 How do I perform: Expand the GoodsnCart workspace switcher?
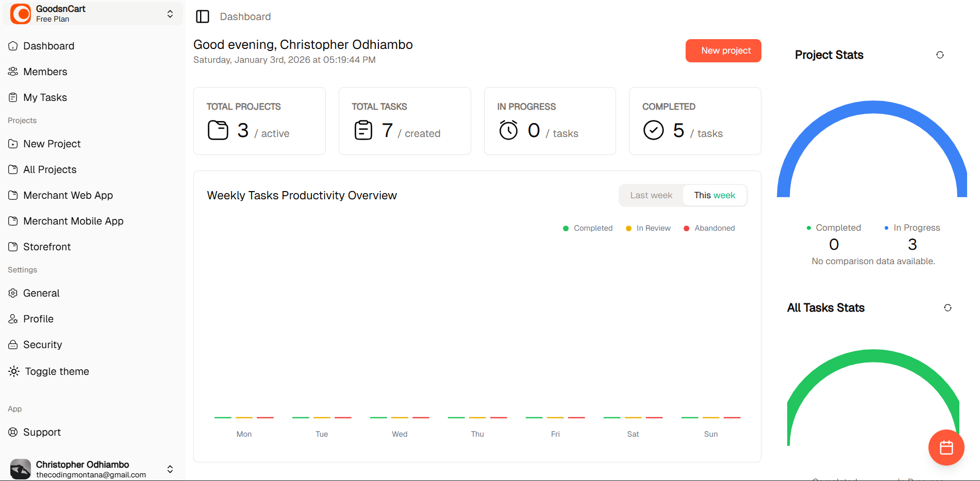pos(170,14)
